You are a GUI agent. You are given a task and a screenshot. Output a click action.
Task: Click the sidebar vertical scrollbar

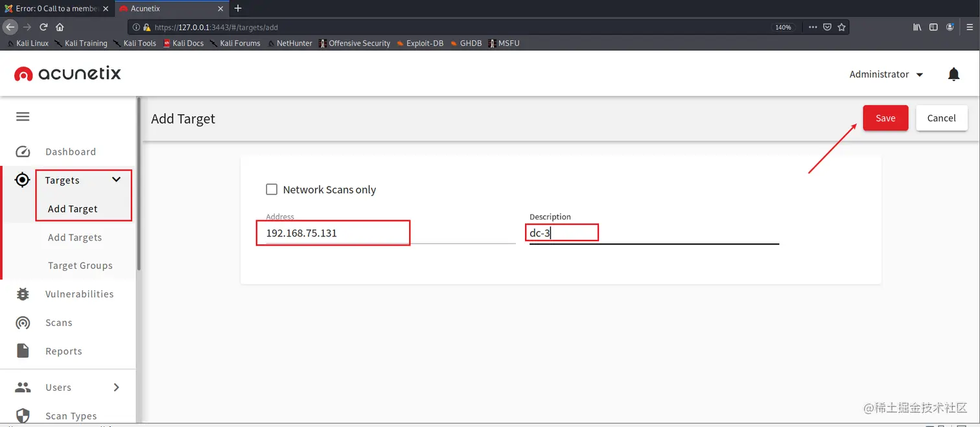click(139, 185)
